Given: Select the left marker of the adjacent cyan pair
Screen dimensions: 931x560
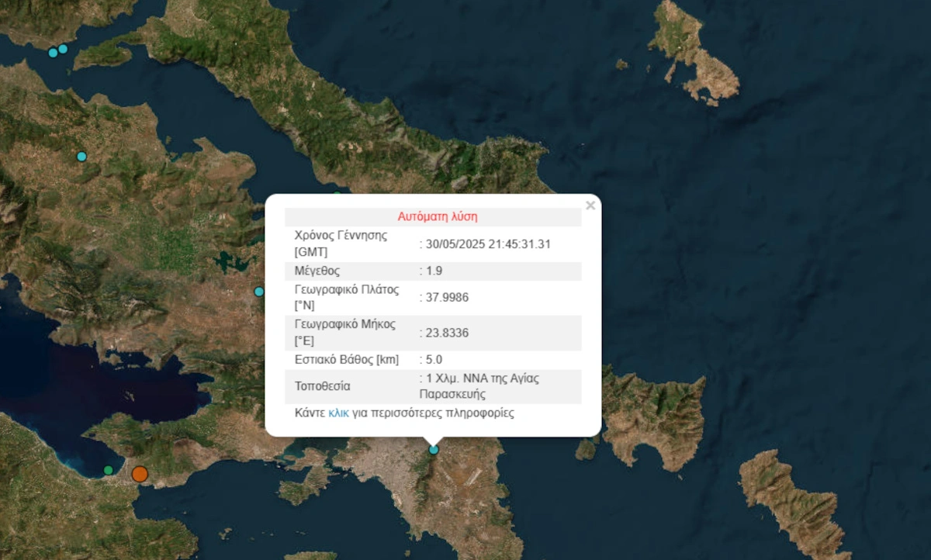Looking at the screenshot, I should pos(53,53).
